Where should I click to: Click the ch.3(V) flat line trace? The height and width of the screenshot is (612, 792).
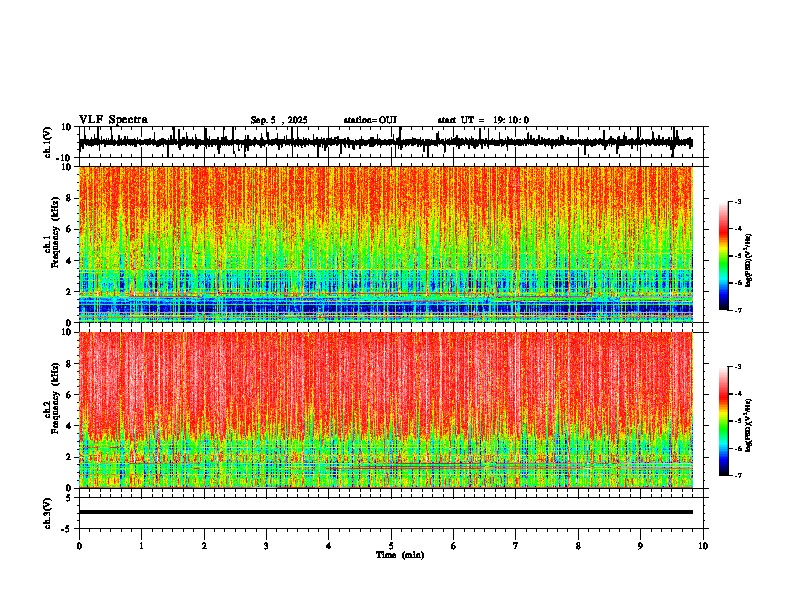pos(386,512)
